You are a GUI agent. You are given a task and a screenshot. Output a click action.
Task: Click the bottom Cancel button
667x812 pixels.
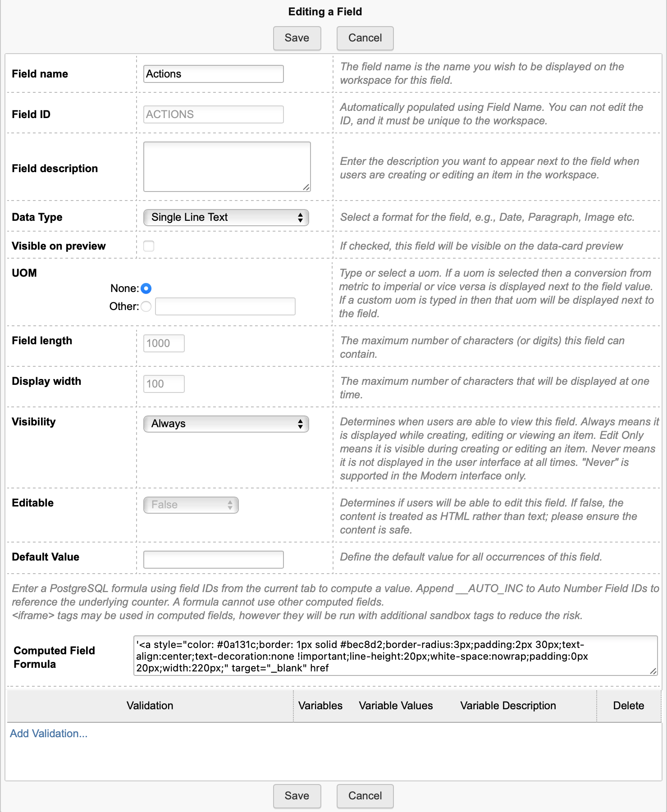point(365,796)
